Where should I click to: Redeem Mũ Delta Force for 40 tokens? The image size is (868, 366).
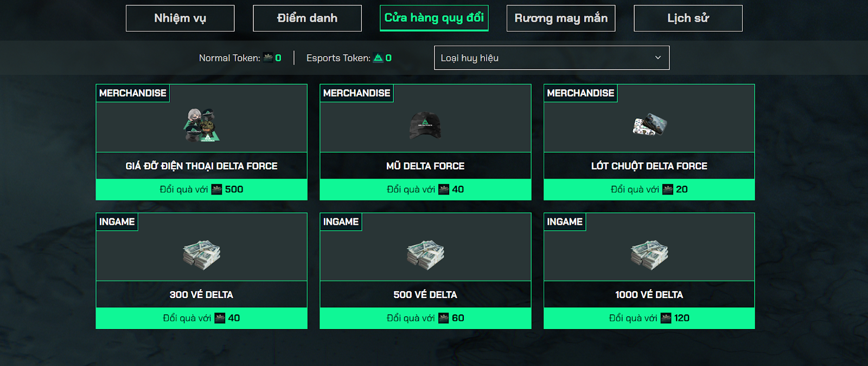point(425,190)
